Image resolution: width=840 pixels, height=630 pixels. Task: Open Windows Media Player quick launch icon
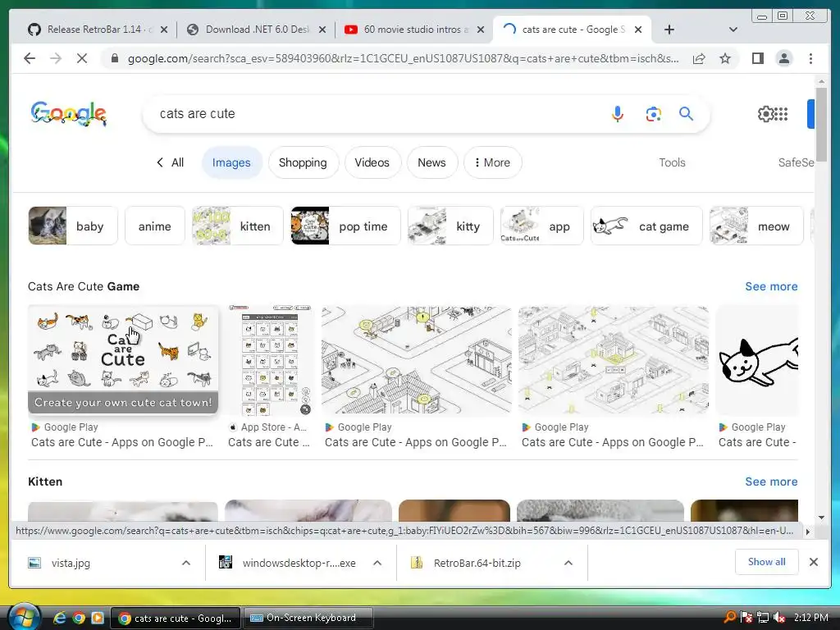[98, 619]
